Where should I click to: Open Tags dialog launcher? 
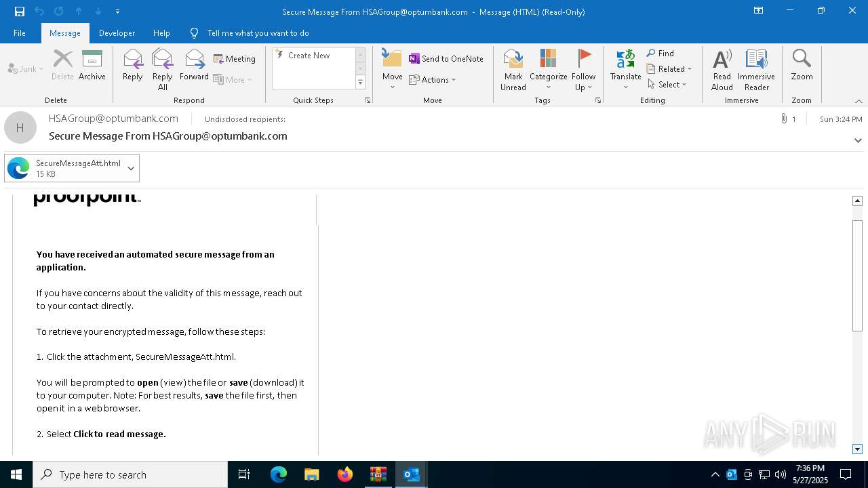pyautogui.click(x=598, y=100)
